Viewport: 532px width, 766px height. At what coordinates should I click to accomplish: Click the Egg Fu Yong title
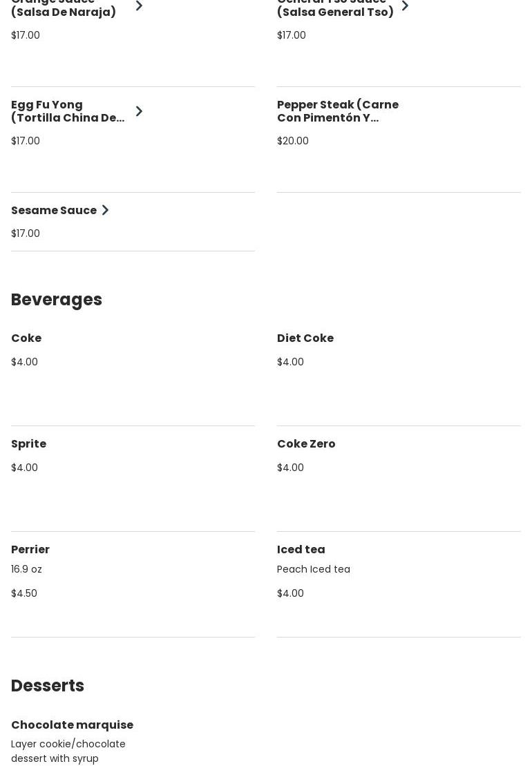(68, 111)
